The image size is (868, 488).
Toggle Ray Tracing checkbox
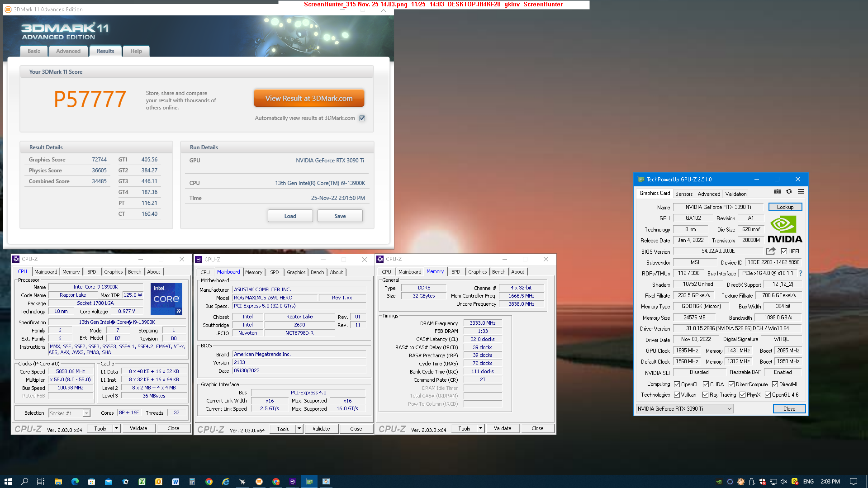coord(705,395)
